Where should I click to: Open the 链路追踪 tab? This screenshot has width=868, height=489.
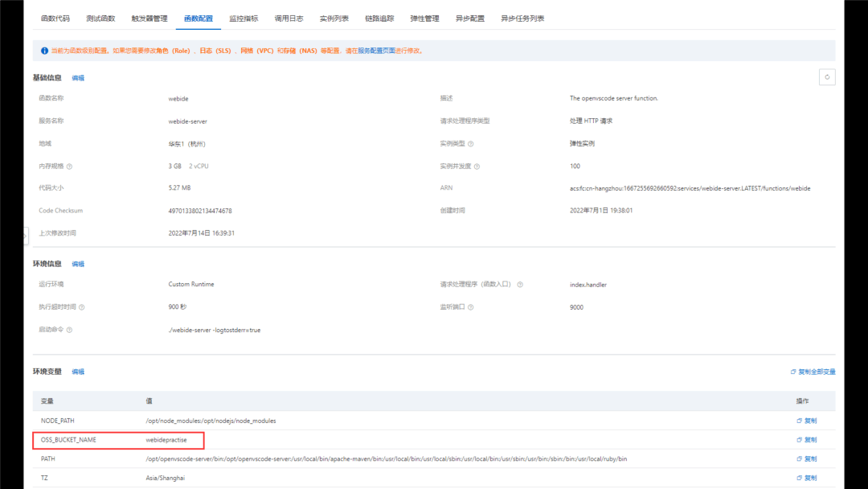(379, 18)
